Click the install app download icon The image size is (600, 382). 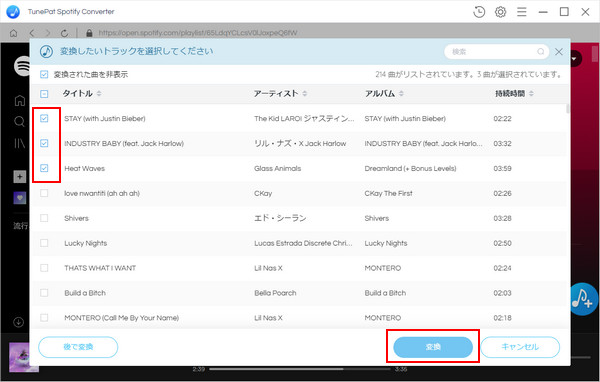pos(18,322)
